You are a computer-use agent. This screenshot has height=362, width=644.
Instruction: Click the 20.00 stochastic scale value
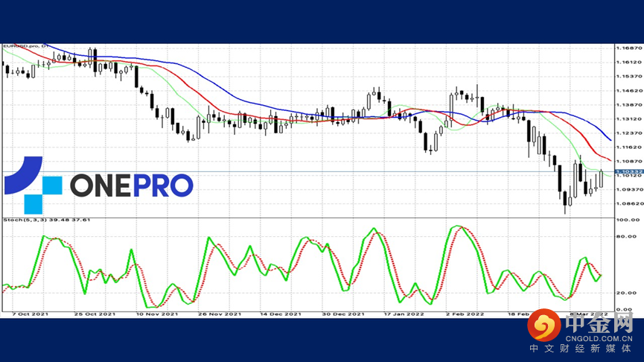[x=626, y=293]
